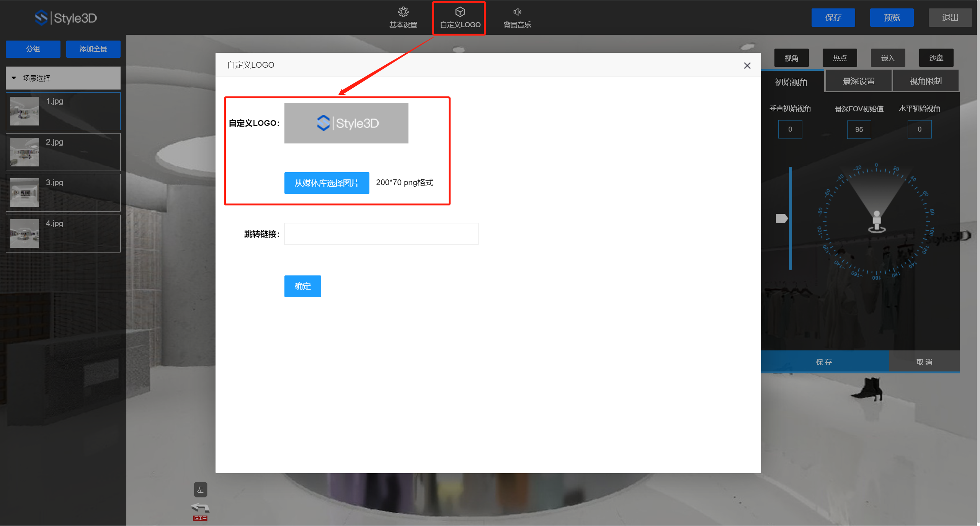Click the Style3D logo preview image
The height and width of the screenshot is (526, 980).
pos(346,123)
